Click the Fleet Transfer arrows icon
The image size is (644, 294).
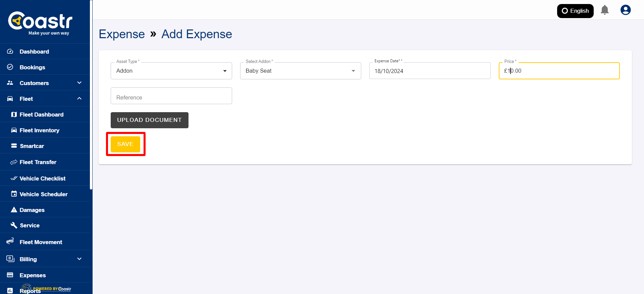click(x=14, y=162)
